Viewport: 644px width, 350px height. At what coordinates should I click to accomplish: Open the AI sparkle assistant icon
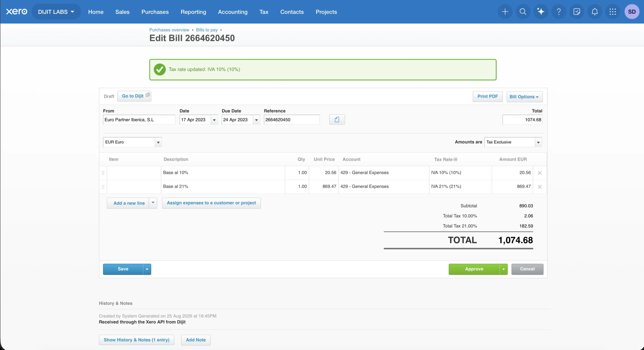[541, 12]
